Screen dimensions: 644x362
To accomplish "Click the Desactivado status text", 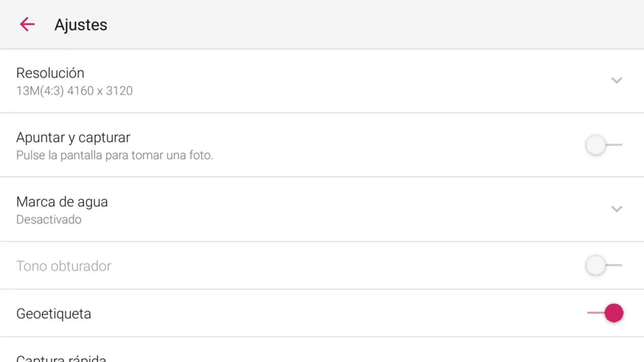I will (49, 220).
